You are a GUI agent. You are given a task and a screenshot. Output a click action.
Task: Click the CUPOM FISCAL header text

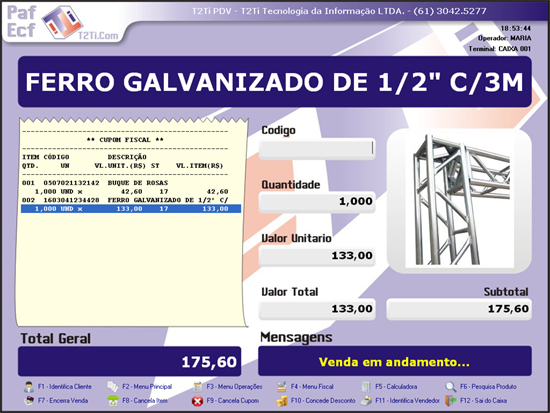tap(125, 140)
